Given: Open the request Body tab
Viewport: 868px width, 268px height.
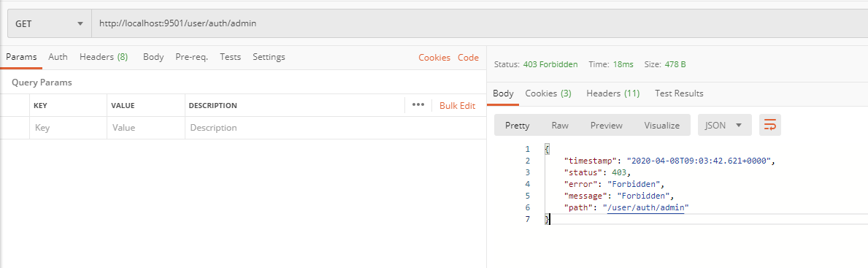Looking at the screenshot, I should [153, 56].
